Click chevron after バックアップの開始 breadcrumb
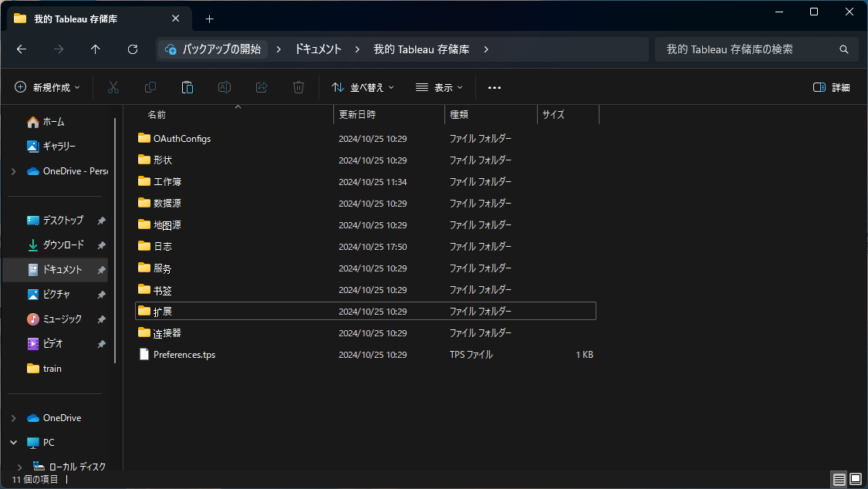 pos(279,49)
